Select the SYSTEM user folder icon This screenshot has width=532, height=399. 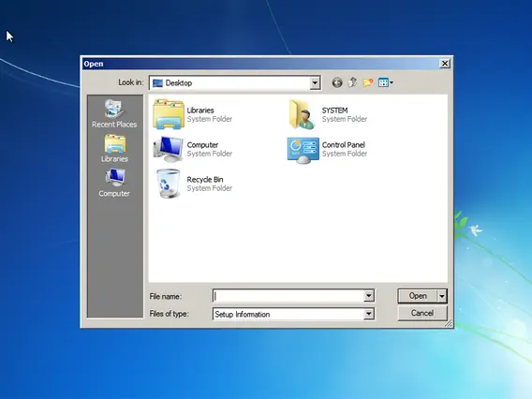tap(302, 114)
